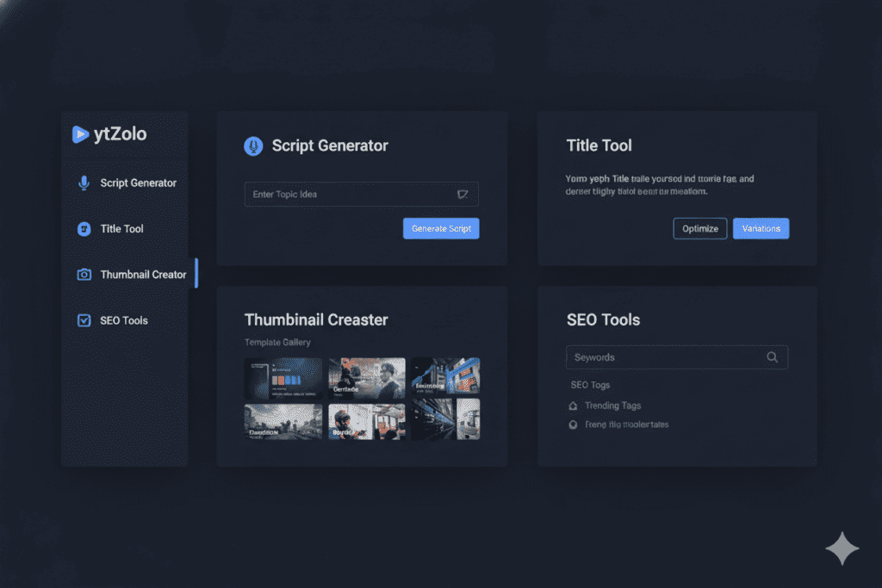This screenshot has width=882, height=588.
Task: Click the Title Tool sidebar icon
Action: tap(84, 229)
